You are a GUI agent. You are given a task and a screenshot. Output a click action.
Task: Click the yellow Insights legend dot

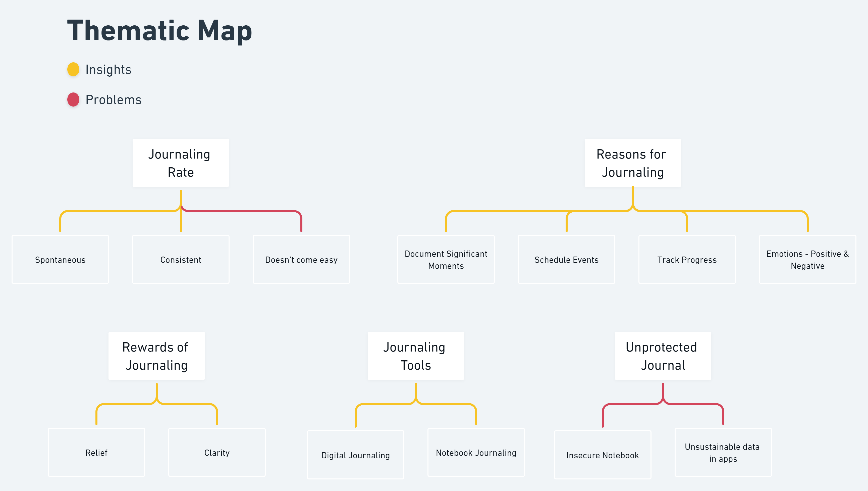(x=73, y=69)
